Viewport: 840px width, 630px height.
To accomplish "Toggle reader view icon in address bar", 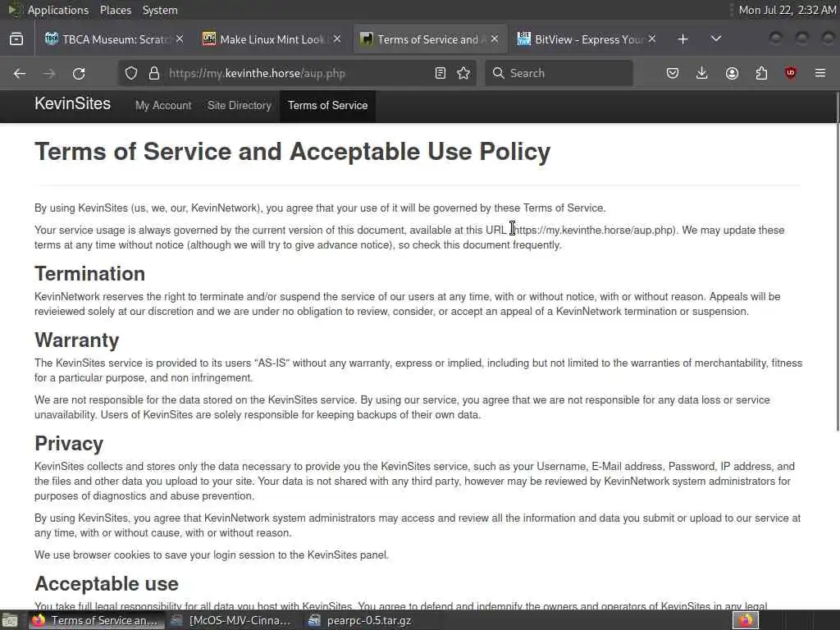I will point(441,73).
